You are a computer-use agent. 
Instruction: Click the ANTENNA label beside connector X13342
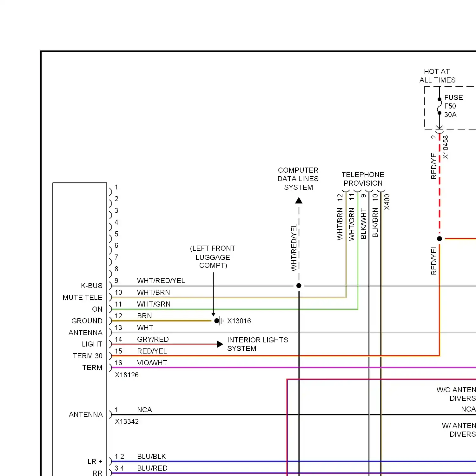(86, 414)
